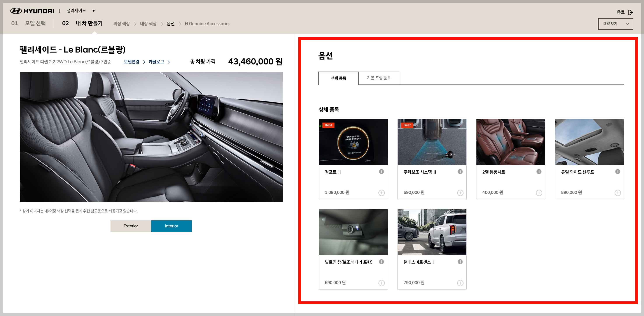Click the 듀얼 와이드 선루프 thumbnail image
The height and width of the screenshot is (316, 644).
click(589, 142)
